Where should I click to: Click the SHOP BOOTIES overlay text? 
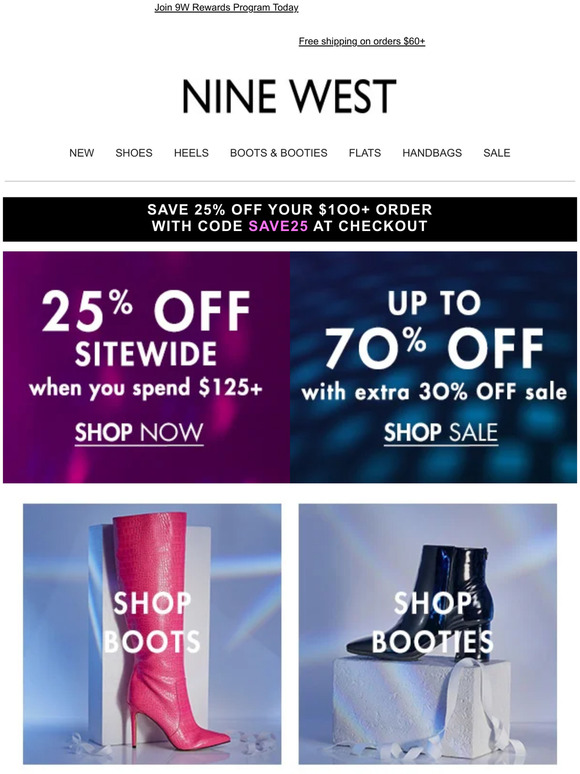432,622
